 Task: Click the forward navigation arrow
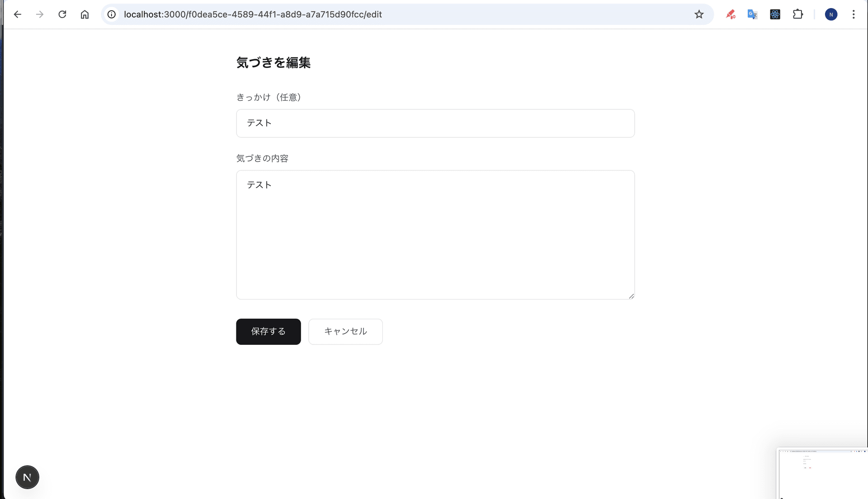tap(40, 14)
